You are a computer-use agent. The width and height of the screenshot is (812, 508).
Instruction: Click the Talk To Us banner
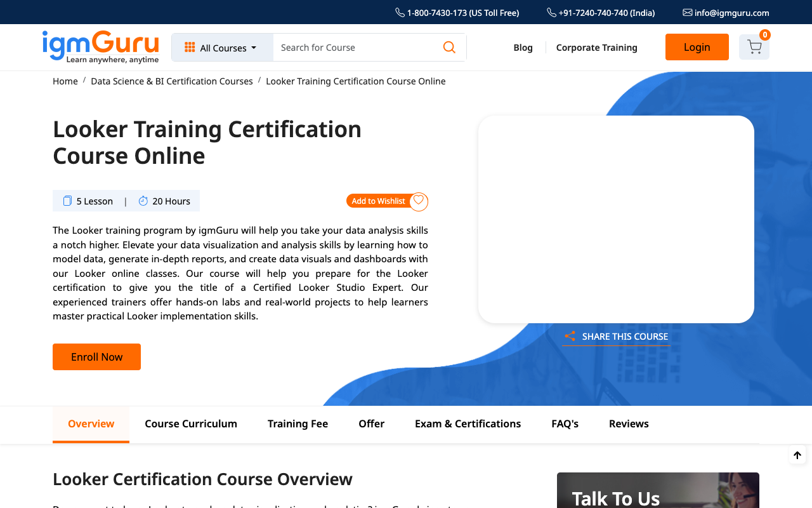pyautogui.click(x=658, y=490)
